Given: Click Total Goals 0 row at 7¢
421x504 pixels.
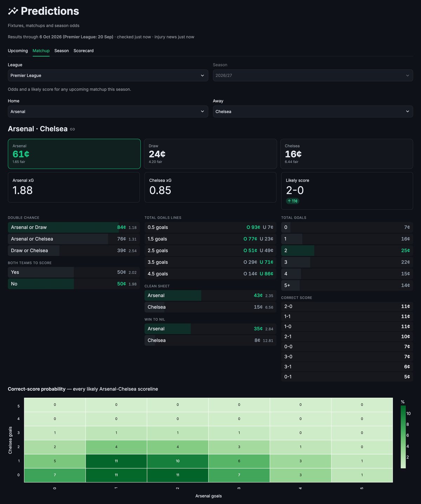Looking at the screenshot, I should click(x=347, y=227).
